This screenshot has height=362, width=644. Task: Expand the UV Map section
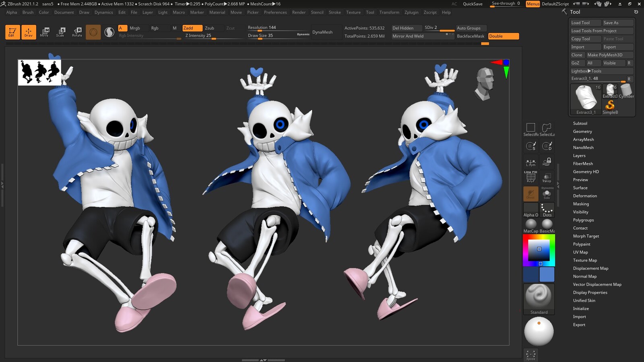[x=580, y=252]
